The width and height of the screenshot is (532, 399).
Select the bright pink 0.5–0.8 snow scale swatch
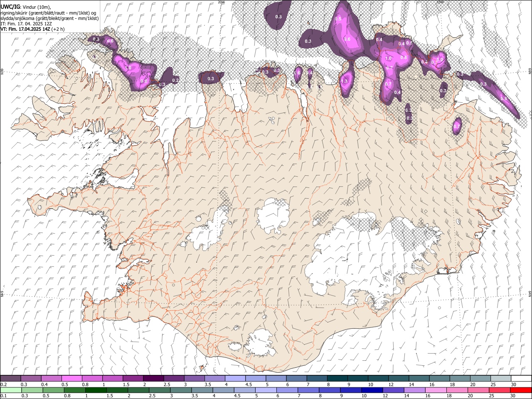tap(71, 378)
